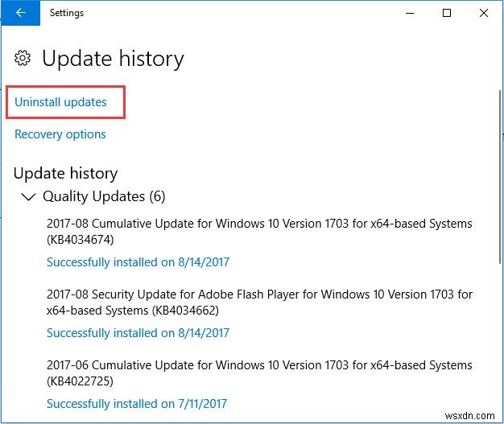Click the large Update history page title
This screenshot has height=424, width=504.
tap(113, 59)
